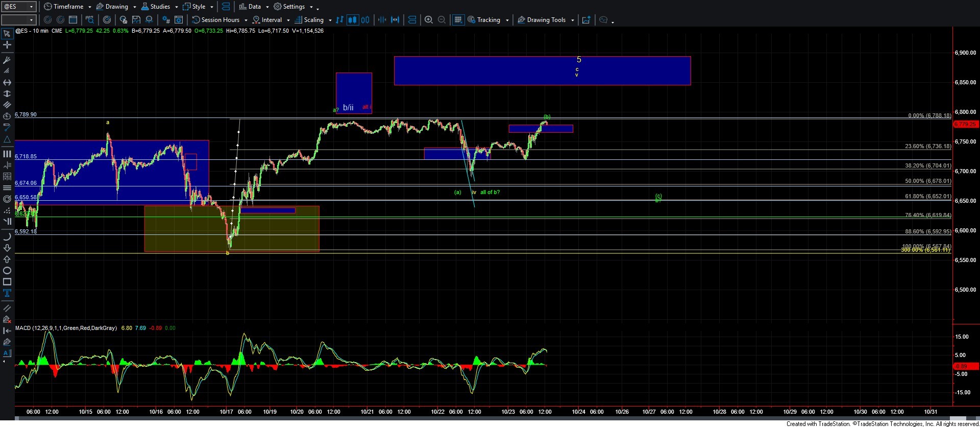Click the zoom in magnifier icon
This screenshot has height=427, width=980.
tap(429, 20)
